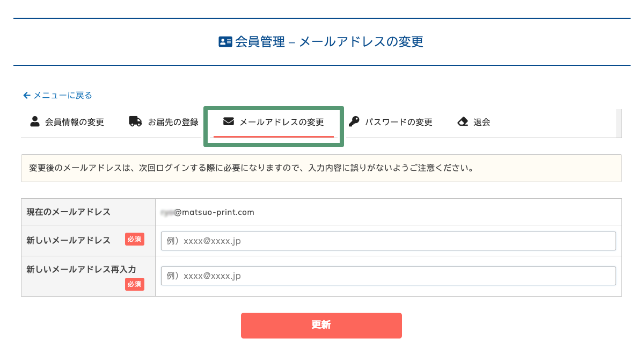Click the left arrow icon before メニューに戻る

27,95
